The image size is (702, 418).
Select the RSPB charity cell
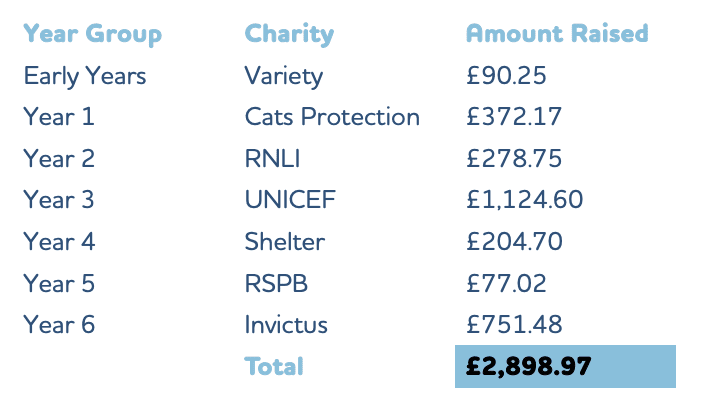pyautogui.click(x=276, y=284)
